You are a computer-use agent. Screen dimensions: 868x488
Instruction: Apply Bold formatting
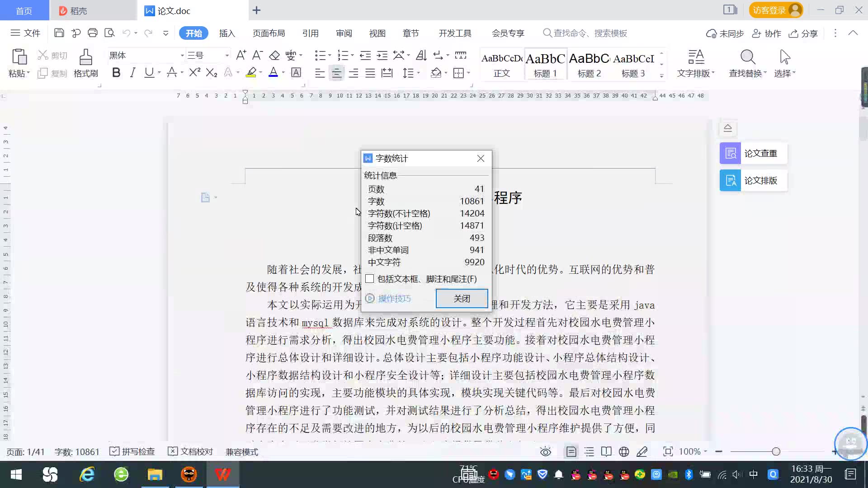[116, 73]
